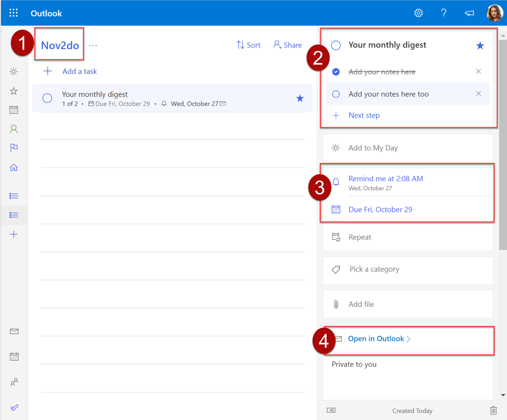This screenshot has width=507, height=420.
Task: Click the sun icon beside Add to My Day
Action: [x=335, y=148]
